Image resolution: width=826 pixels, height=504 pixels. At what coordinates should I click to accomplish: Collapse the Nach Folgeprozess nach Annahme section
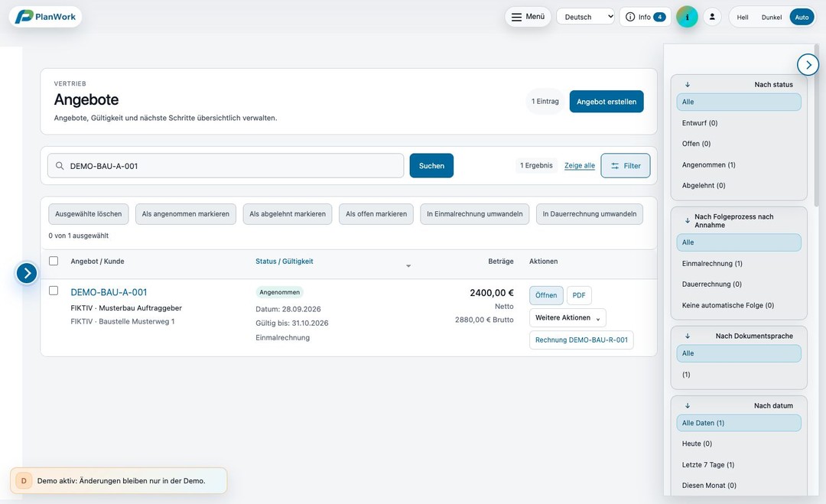687,221
